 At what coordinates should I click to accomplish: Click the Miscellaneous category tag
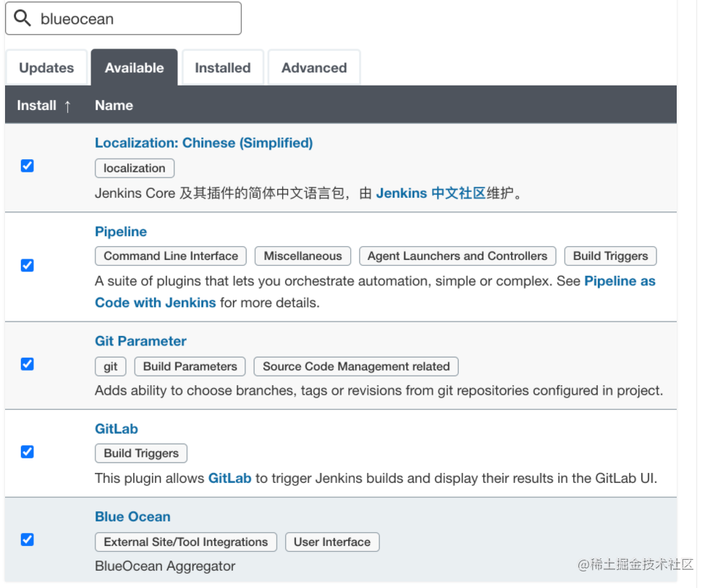pyautogui.click(x=303, y=256)
